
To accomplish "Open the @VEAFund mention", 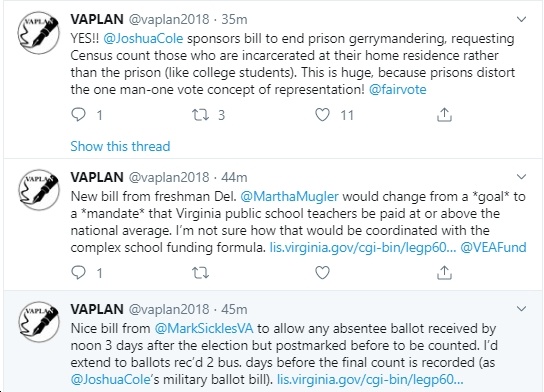I will tap(493, 247).
